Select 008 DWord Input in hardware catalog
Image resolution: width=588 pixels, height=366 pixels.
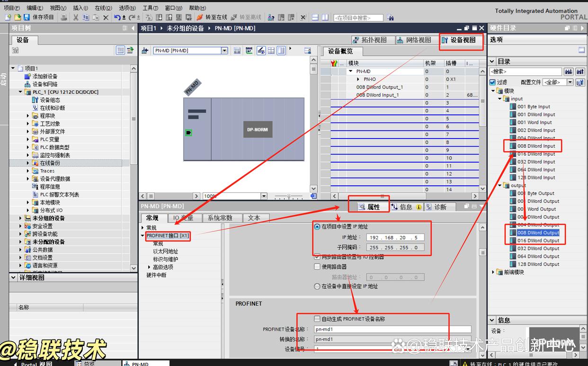click(536, 146)
